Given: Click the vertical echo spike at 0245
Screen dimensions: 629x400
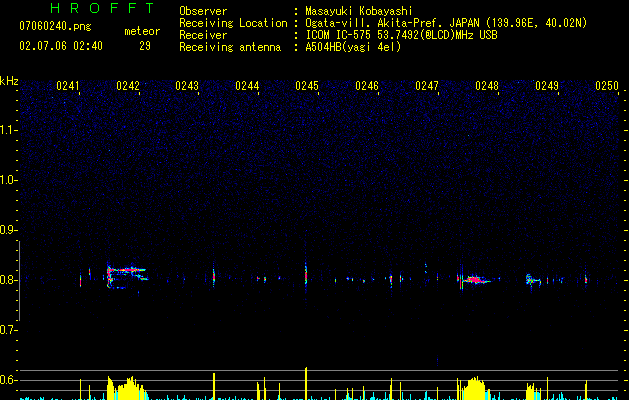Looking at the screenshot, I should (306, 275).
